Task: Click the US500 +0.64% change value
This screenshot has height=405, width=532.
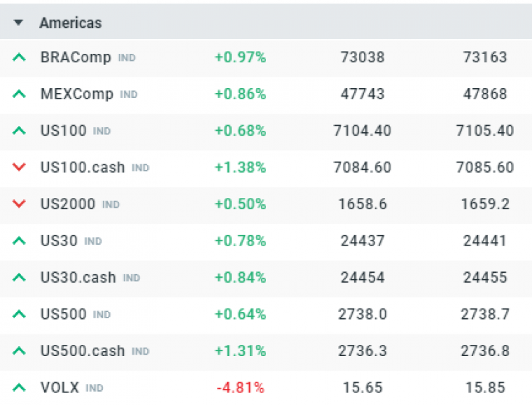Action: [240, 314]
